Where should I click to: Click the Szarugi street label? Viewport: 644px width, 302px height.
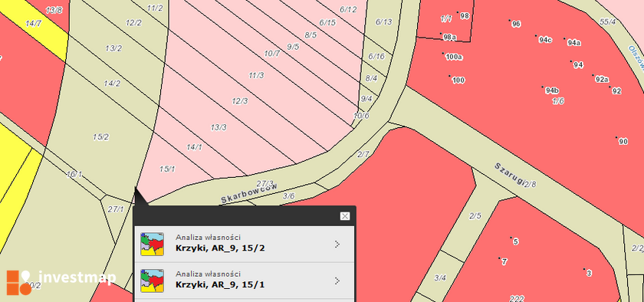[x=510, y=174]
